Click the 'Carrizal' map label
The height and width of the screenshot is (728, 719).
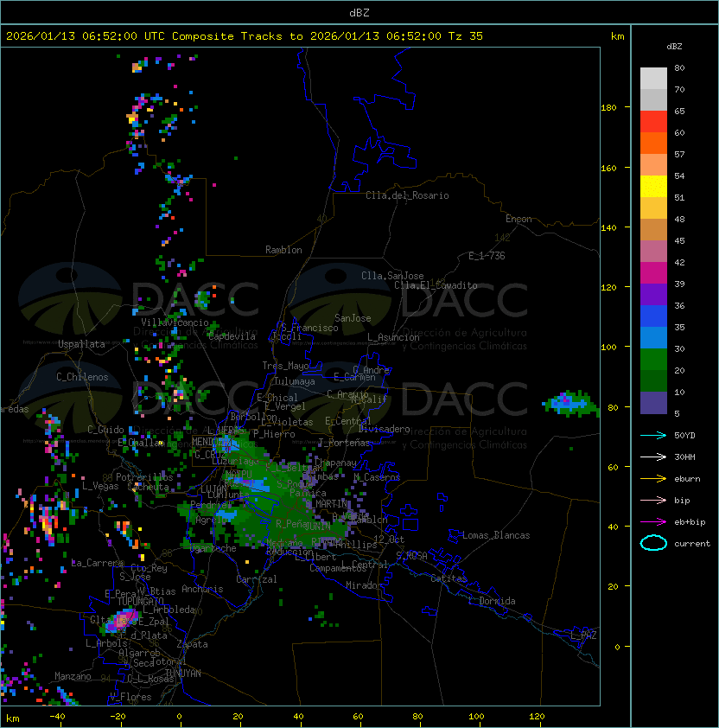click(257, 579)
